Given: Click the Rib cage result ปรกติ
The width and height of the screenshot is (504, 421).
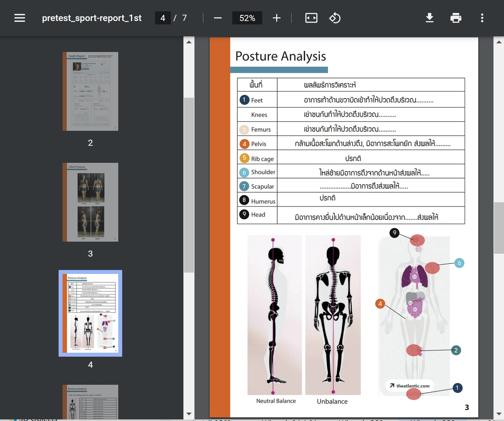Looking at the screenshot, I should (353, 158).
